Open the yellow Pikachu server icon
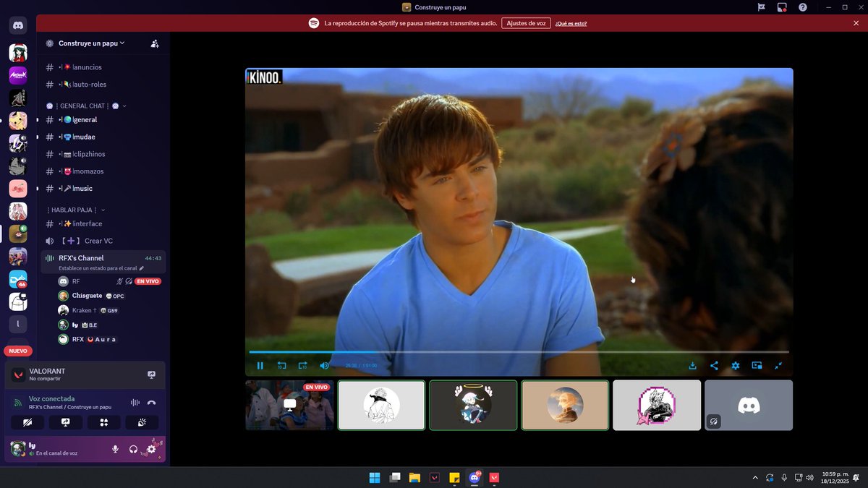 pyautogui.click(x=18, y=121)
